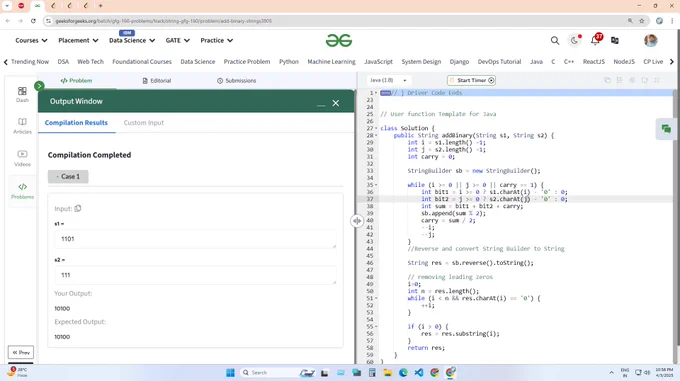Open user profile avatar
Screen dimensions: 680x381
pyautogui.click(x=651, y=40)
